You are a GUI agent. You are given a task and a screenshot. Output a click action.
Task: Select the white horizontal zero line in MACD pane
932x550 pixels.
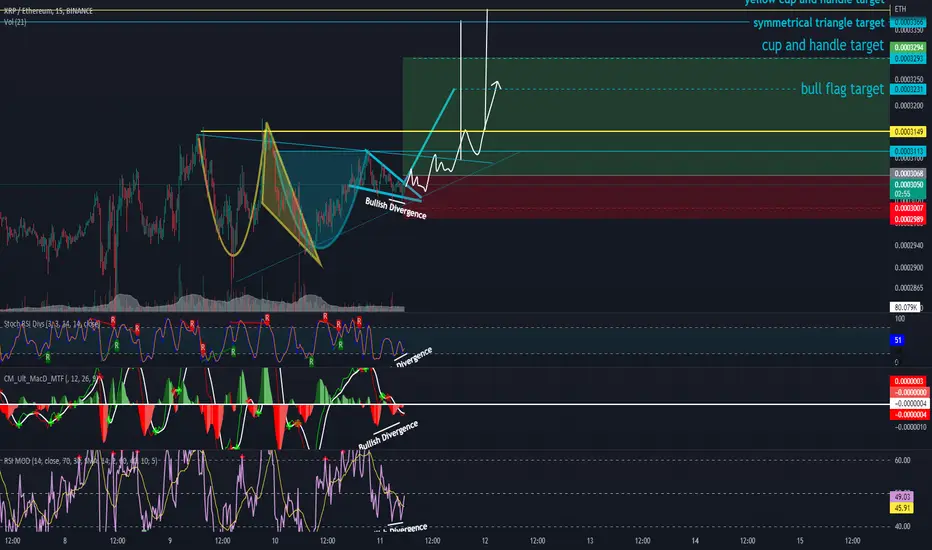coord(445,404)
